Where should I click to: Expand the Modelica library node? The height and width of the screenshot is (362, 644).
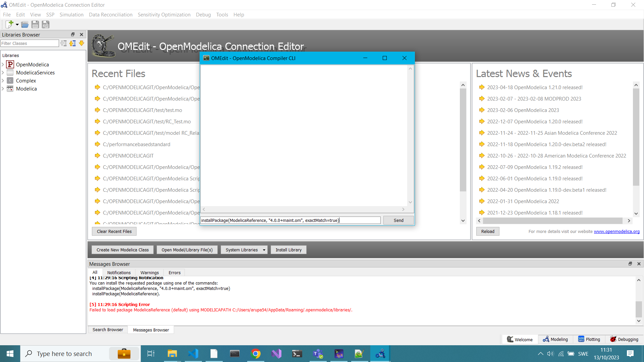(3, 88)
